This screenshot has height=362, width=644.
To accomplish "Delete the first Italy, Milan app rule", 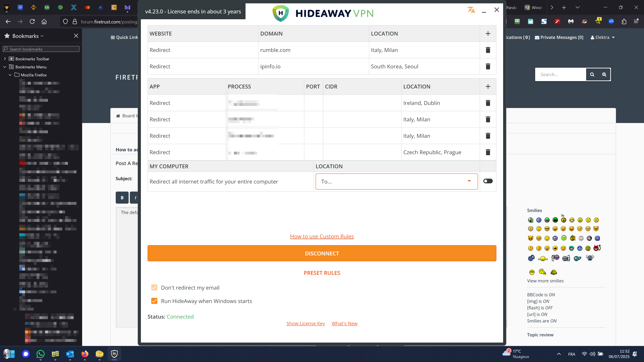I will coord(488,119).
